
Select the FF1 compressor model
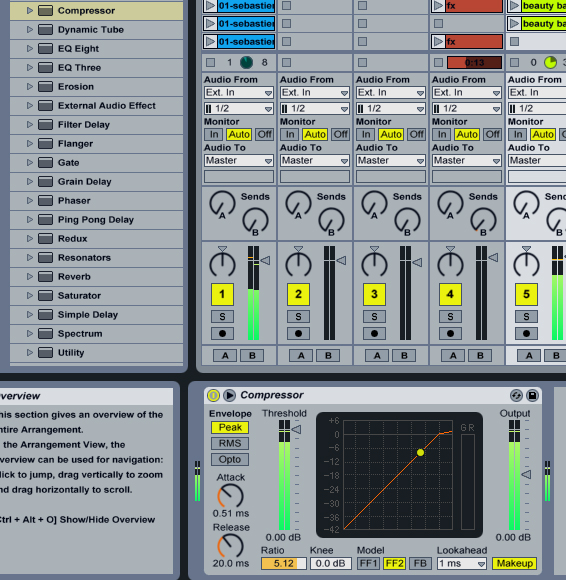click(368, 564)
